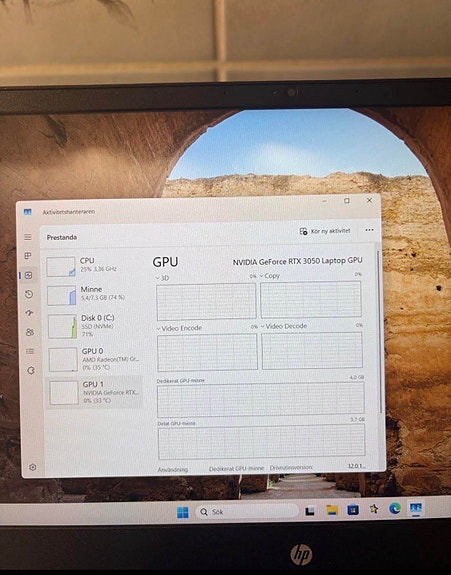Open the Users sidebar icon
This screenshot has height=575, width=451.
30,332
